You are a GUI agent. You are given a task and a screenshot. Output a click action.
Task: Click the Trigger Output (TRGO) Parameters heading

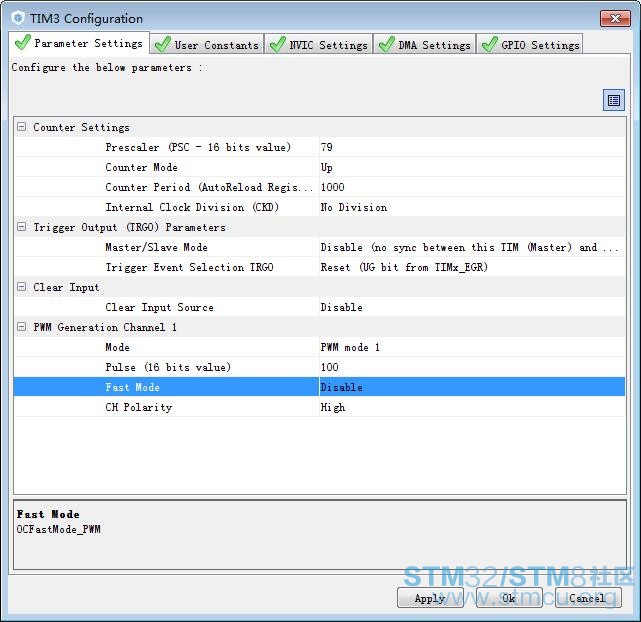point(130,227)
